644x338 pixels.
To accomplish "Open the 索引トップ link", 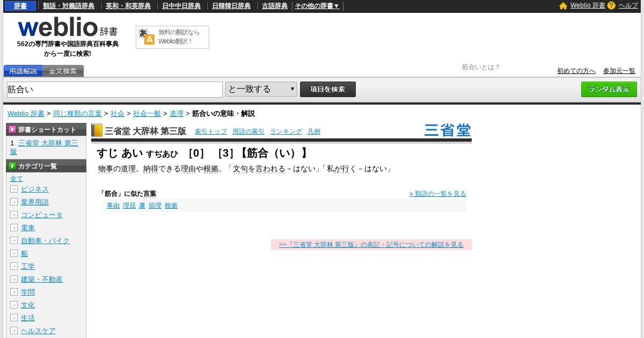I will click(211, 131).
